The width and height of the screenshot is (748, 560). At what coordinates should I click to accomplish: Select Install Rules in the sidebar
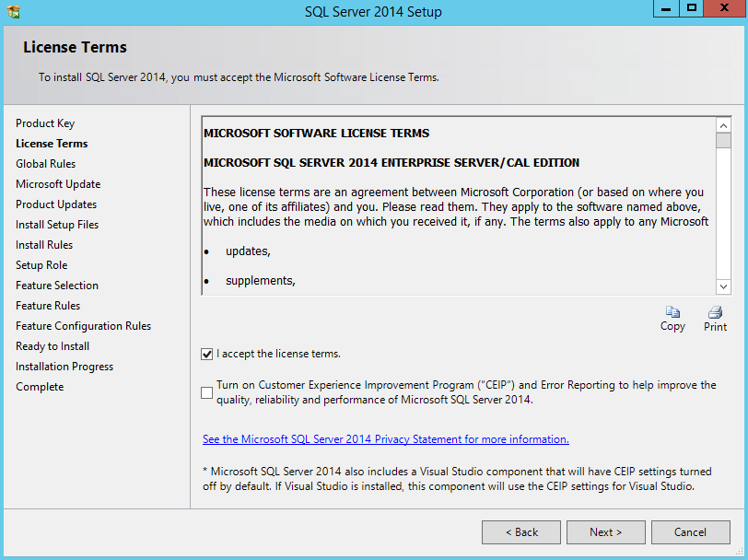point(43,244)
